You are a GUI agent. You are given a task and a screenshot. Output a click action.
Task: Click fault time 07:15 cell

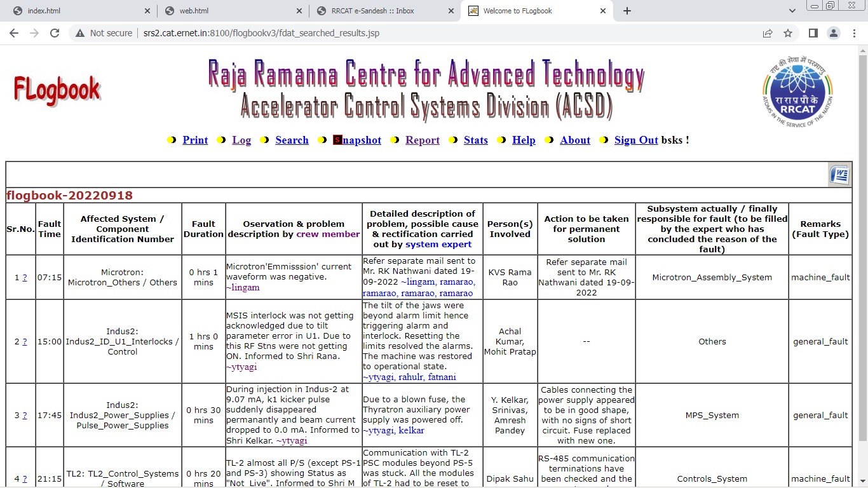point(50,278)
